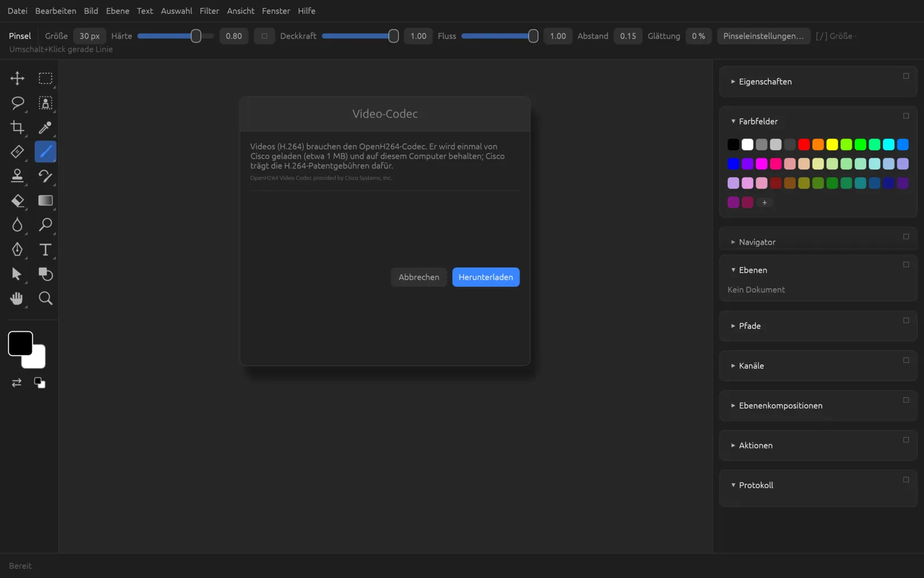924x578 pixels.
Task: Select the Eraser tool
Action: pos(17,201)
